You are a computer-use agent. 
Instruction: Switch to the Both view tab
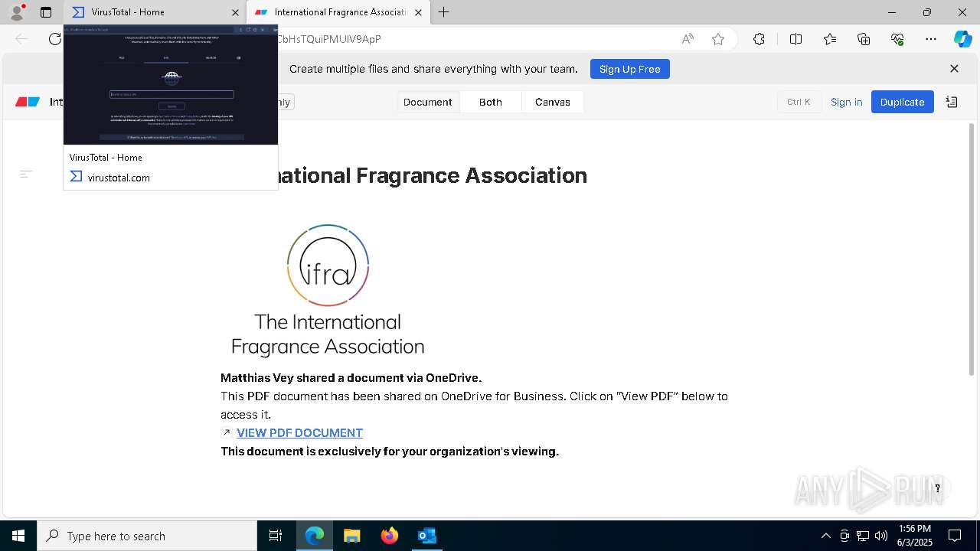pyautogui.click(x=491, y=102)
